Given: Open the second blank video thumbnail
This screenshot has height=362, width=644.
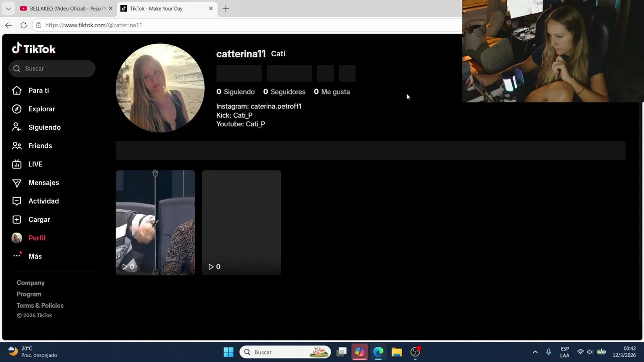Looking at the screenshot, I should (x=242, y=223).
